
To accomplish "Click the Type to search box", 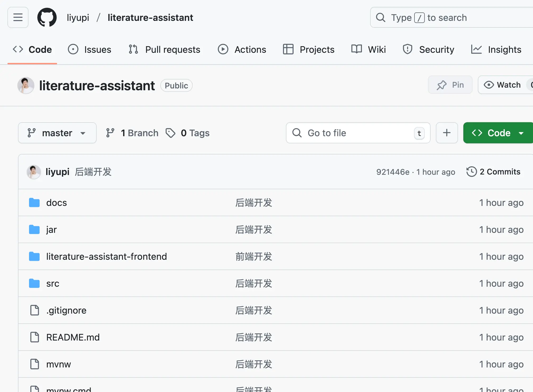I will pos(451,17).
